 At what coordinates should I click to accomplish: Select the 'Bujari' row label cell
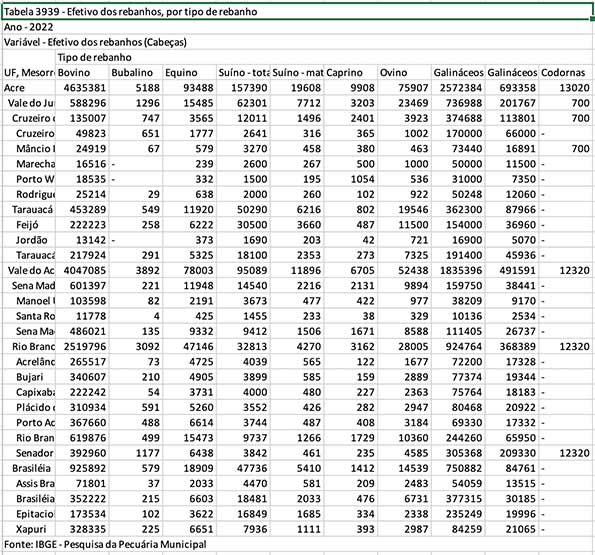tap(28, 377)
